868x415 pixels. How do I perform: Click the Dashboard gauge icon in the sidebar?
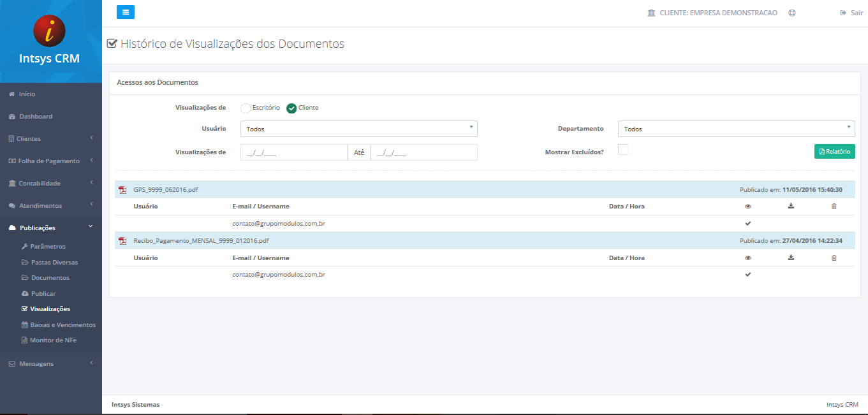pos(13,117)
